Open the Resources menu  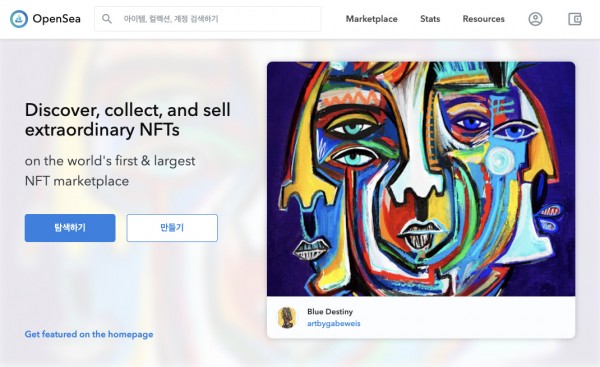click(x=483, y=19)
